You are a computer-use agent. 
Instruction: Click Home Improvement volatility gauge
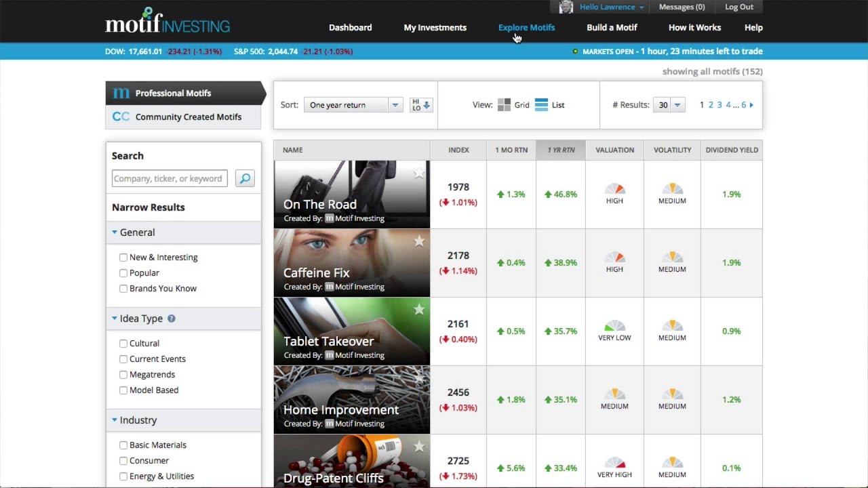click(x=672, y=394)
